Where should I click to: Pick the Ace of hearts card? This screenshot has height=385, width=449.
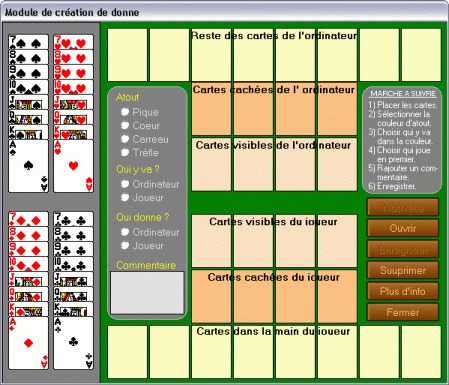pyautogui.click(x=73, y=166)
